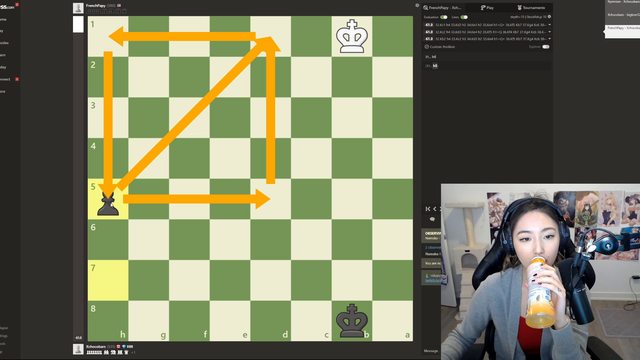The width and height of the screenshot is (640, 360).
Task: Click the FrenchPapy username above board
Action: coord(96,6)
